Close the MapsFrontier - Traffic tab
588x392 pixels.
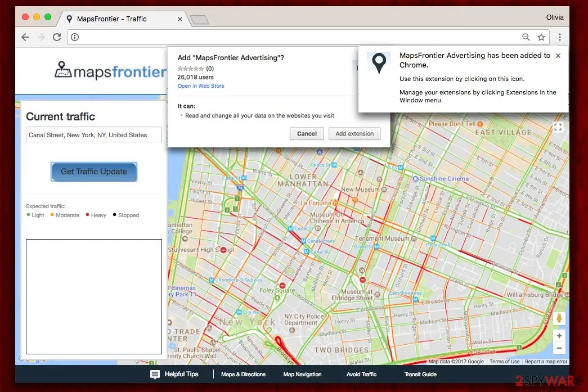[x=180, y=19]
